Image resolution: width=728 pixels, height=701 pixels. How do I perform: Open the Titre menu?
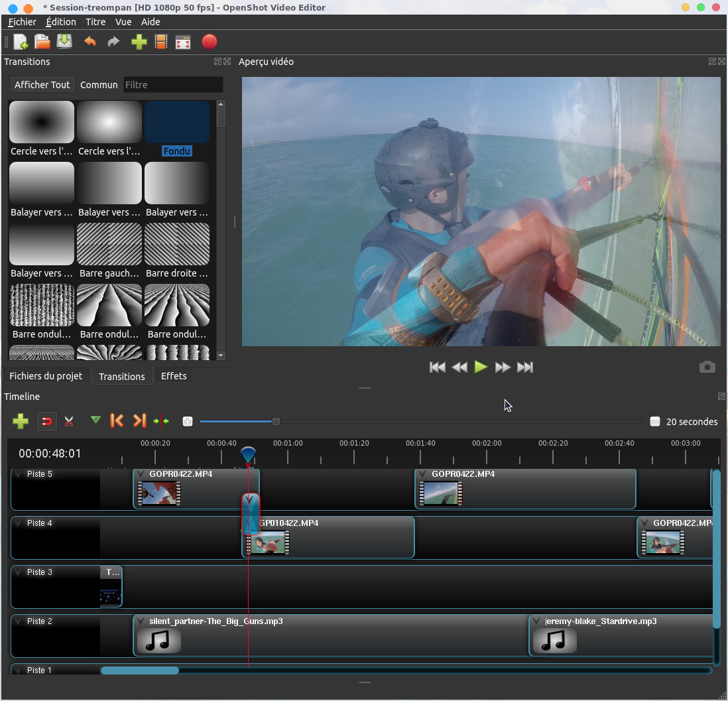pos(95,22)
